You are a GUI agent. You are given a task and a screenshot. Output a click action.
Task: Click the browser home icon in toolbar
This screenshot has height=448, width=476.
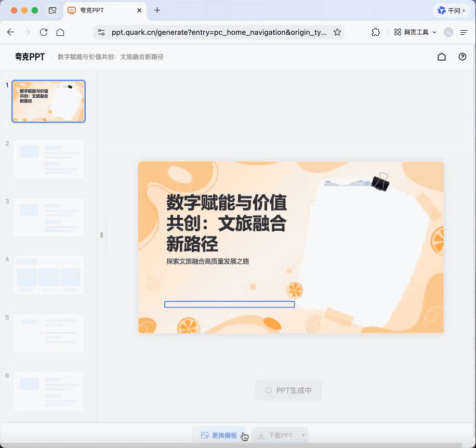(60, 32)
